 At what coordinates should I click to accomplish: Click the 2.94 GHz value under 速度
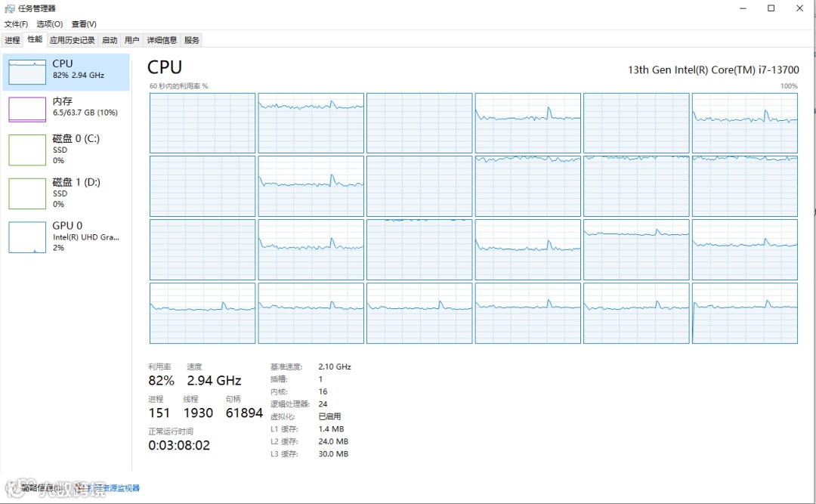point(214,381)
